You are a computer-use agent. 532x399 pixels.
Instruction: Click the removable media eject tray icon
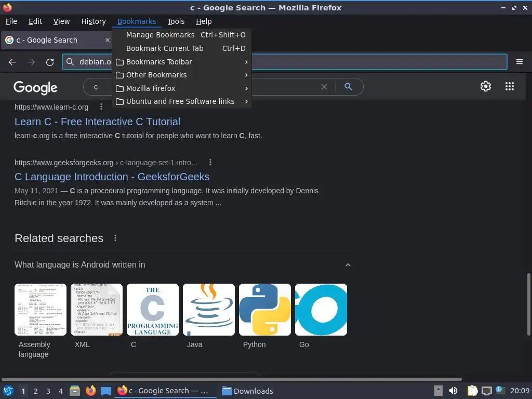(438, 391)
